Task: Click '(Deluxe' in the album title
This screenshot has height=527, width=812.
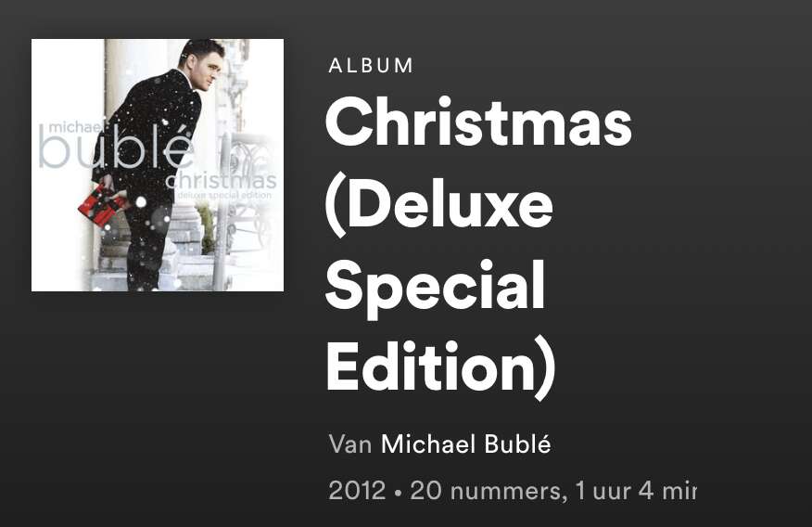Action: click(439, 205)
